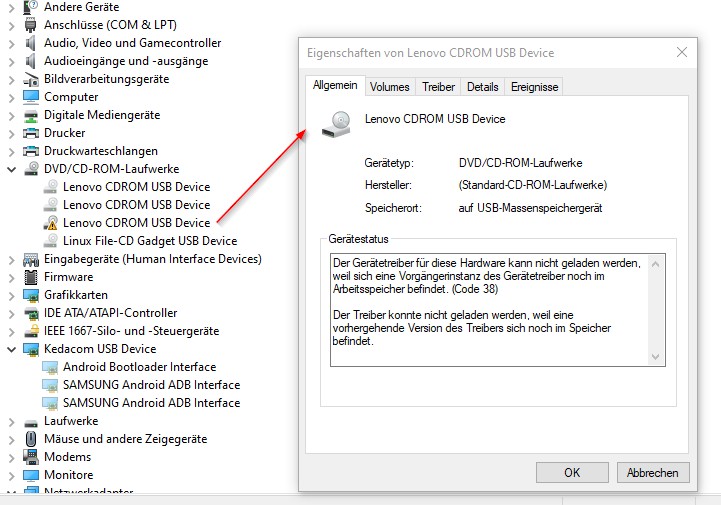The width and height of the screenshot is (721, 505).
Task: Select Lenovo CDROM USB Device with warning sign
Action: pyautogui.click(x=137, y=223)
